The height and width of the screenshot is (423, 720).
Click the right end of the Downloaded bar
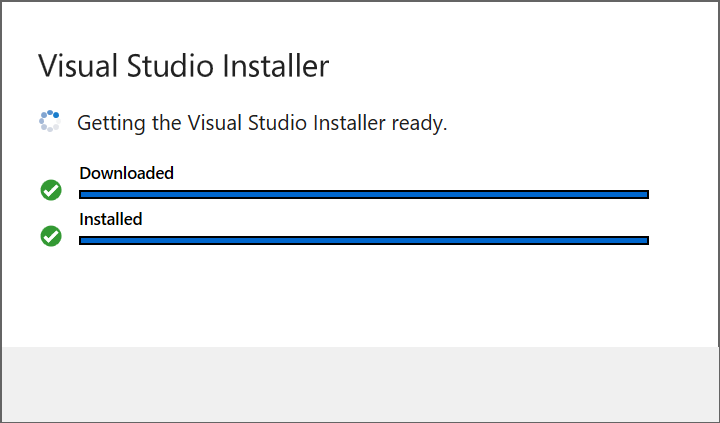645,194
